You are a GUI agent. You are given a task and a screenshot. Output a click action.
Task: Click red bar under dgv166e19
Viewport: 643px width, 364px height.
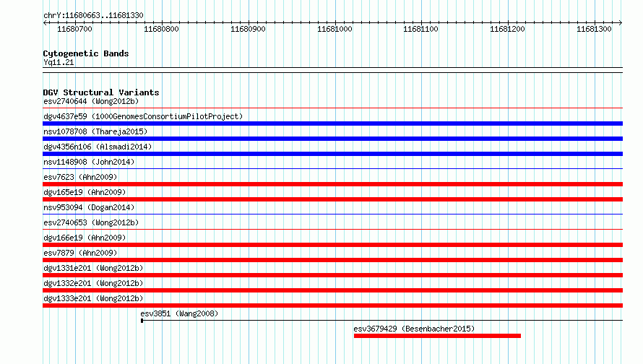332,245
